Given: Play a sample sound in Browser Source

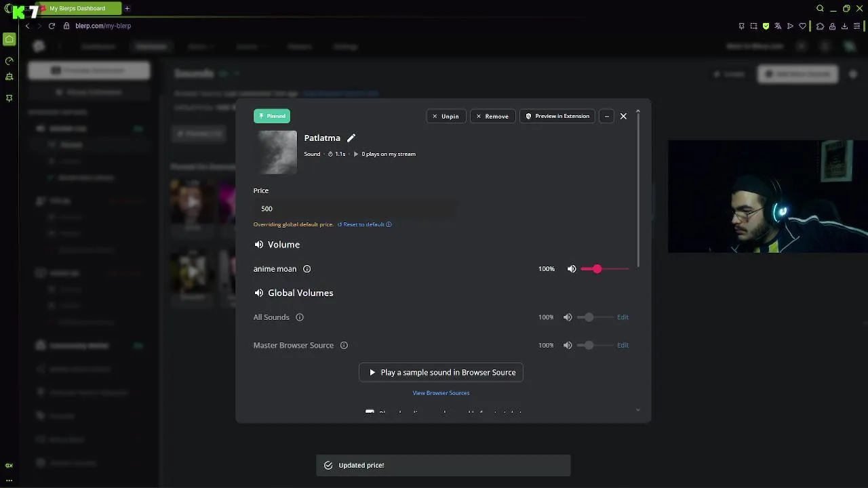Looking at the screenshot, I should (x=441, y=373).
